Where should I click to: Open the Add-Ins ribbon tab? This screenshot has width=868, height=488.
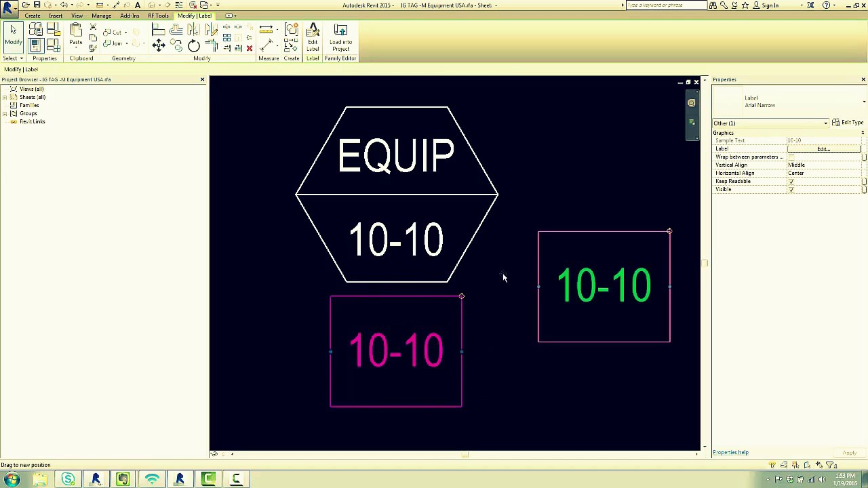(x=130, y=16)
